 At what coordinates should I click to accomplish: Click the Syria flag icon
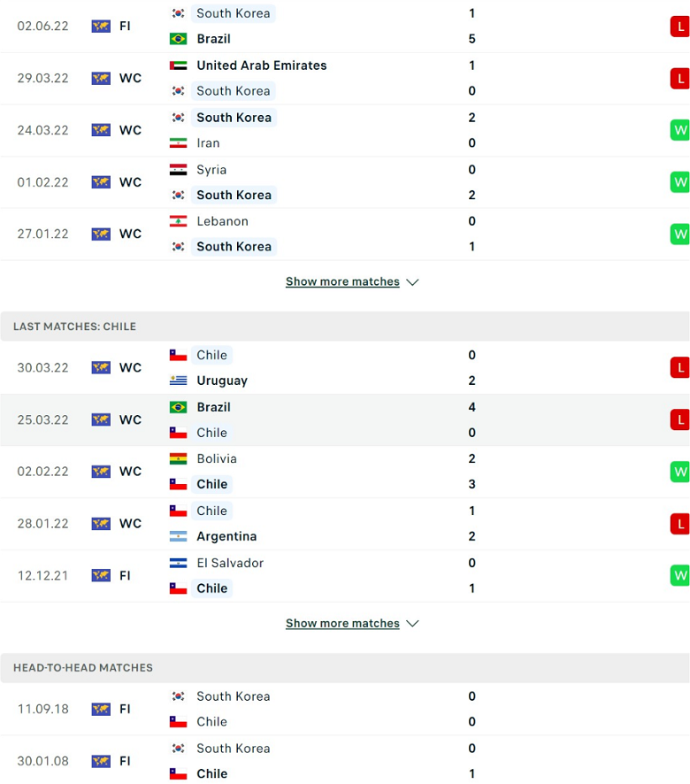coord(178,170)
